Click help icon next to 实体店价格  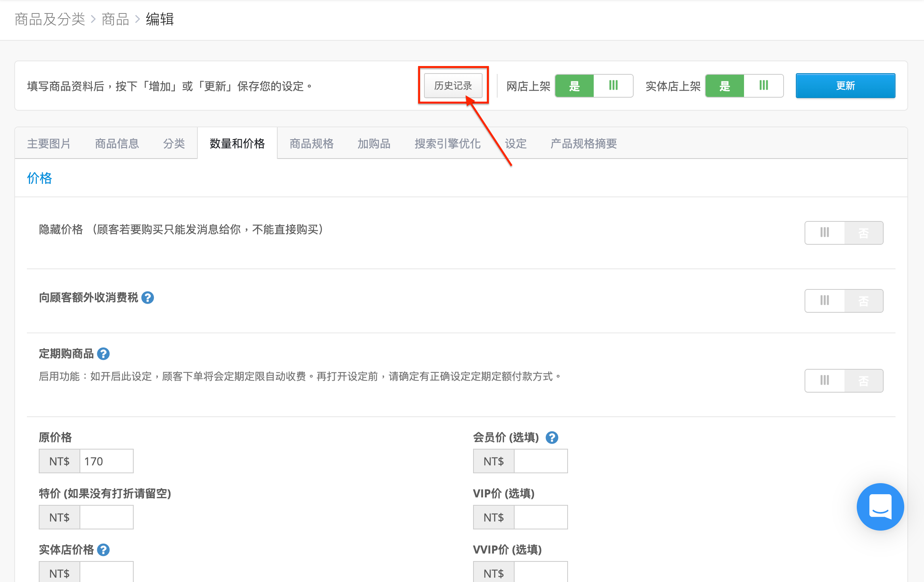[103, 550]
